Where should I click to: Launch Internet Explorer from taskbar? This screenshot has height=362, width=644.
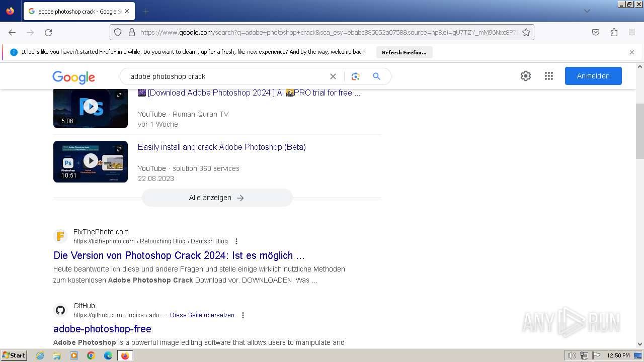[40, 355]
